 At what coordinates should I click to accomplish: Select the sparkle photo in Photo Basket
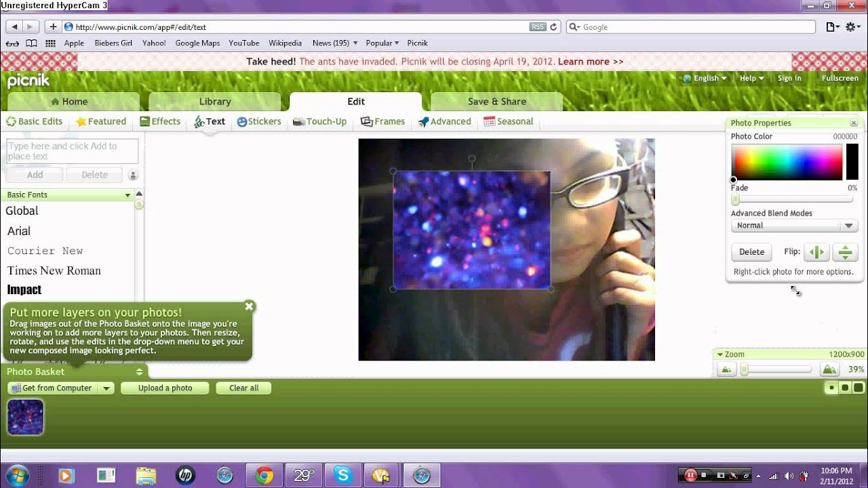point(26,417)
